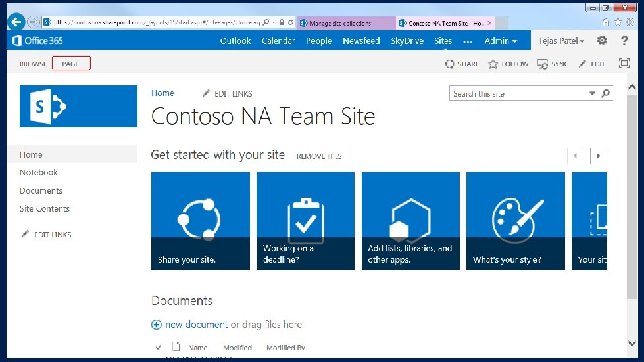Click the Remove This link
This screenshot has height=362, width=644.
[319, 156]
